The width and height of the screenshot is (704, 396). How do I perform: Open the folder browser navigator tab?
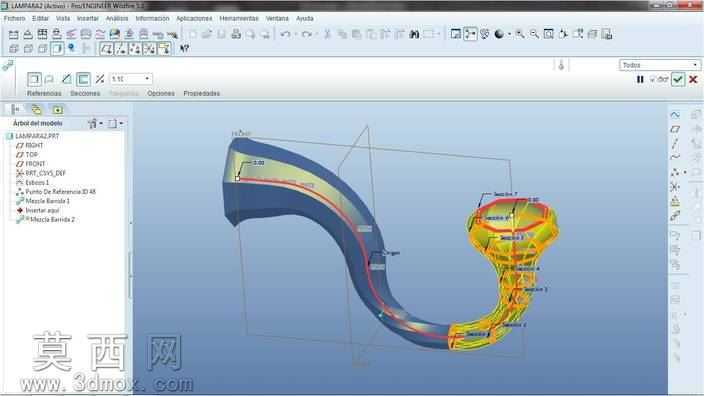(x=36, y=109)
